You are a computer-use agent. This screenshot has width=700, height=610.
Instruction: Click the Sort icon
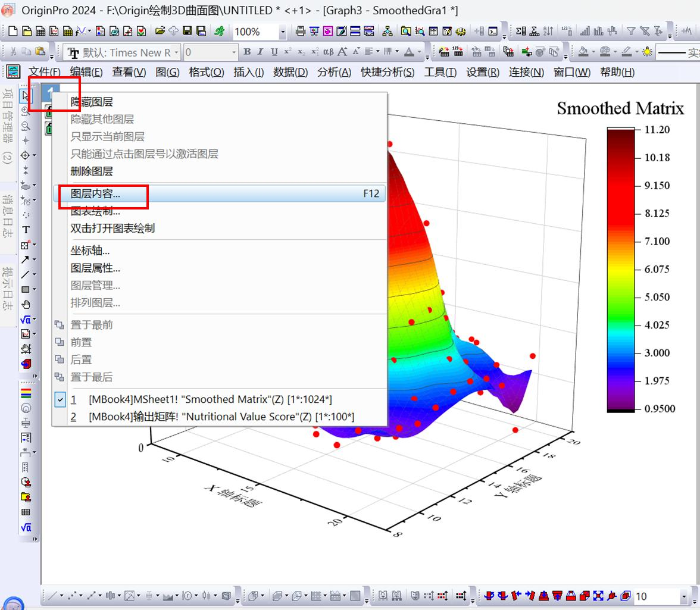[x=548, y=31]
